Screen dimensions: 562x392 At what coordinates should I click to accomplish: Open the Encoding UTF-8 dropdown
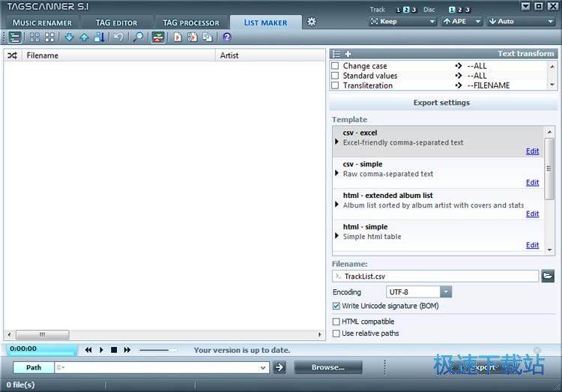coord(446,292)
